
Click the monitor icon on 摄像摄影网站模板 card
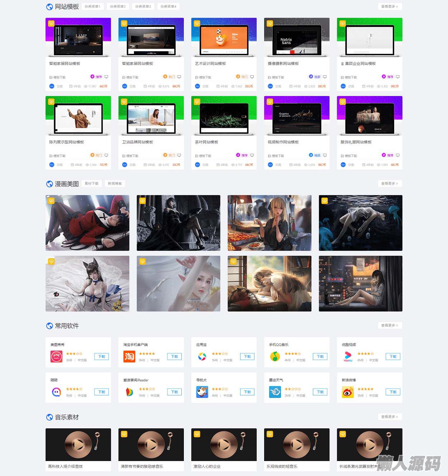(325, 77)
